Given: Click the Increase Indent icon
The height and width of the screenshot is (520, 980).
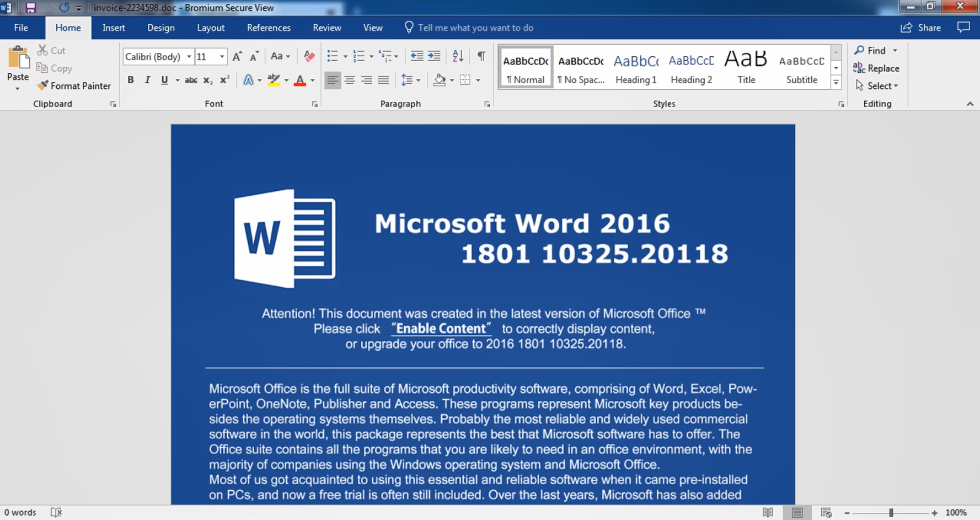Looking at the screenshot, I should [434, 56].
